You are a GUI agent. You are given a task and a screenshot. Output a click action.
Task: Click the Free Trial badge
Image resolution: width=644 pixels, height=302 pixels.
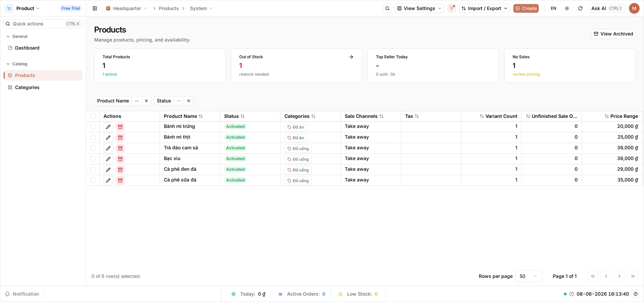(x=71, y=8)
